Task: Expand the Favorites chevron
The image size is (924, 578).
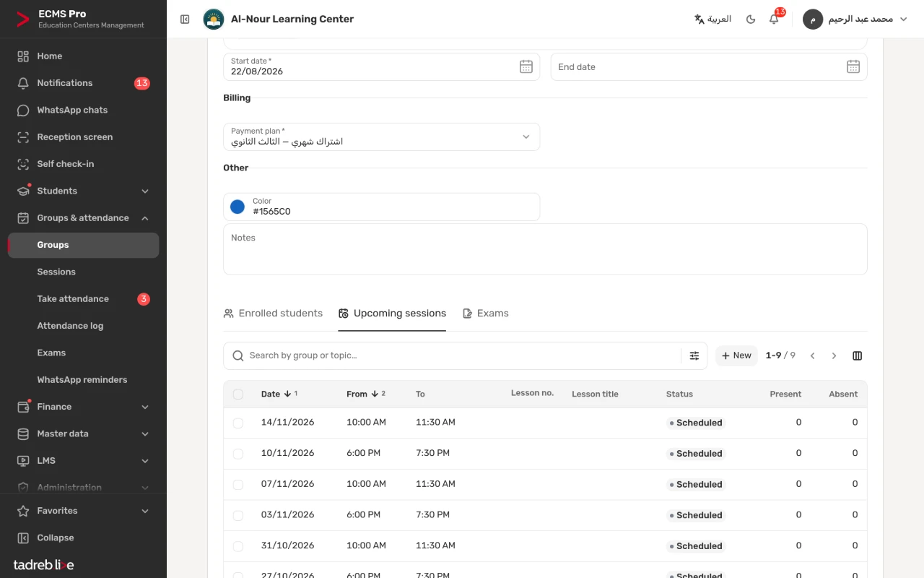Action: [145, 511]
